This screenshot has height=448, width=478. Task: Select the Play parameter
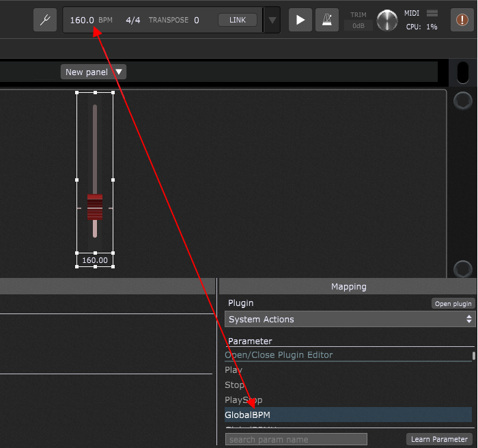(x=348, y=369)
